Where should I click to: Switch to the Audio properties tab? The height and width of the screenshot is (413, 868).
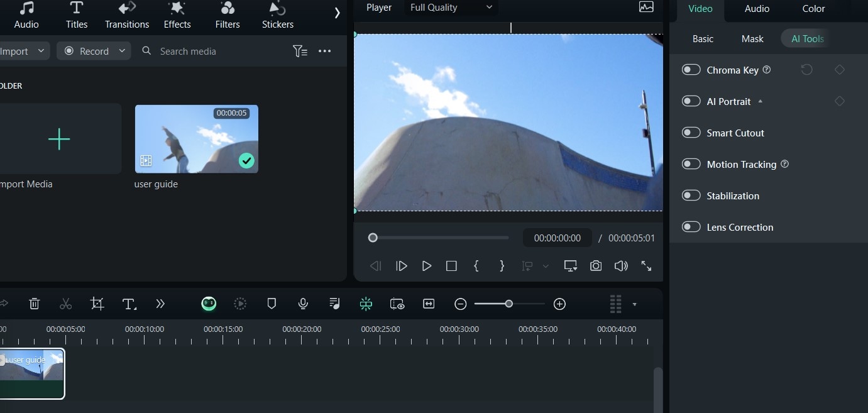tap(757, 9)
